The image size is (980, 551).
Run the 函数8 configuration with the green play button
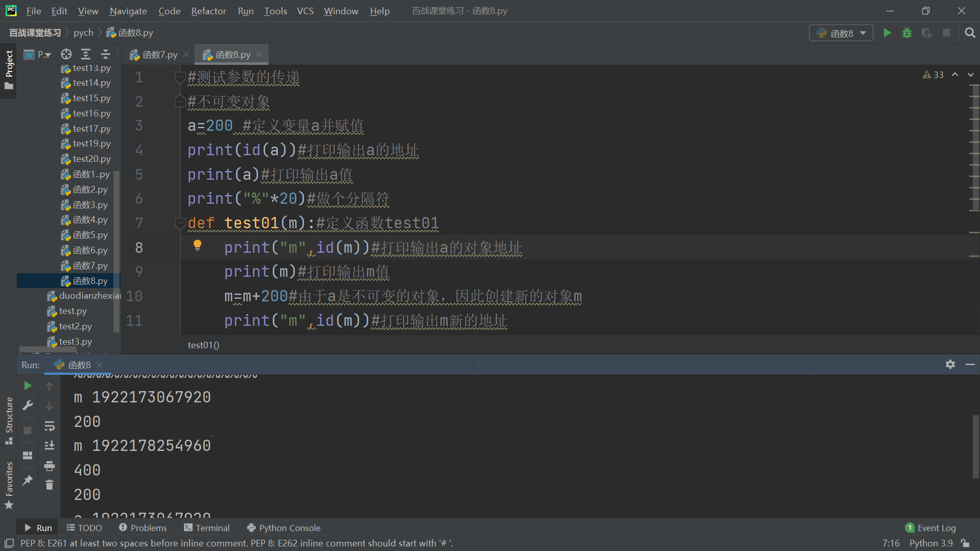(887, 33)
